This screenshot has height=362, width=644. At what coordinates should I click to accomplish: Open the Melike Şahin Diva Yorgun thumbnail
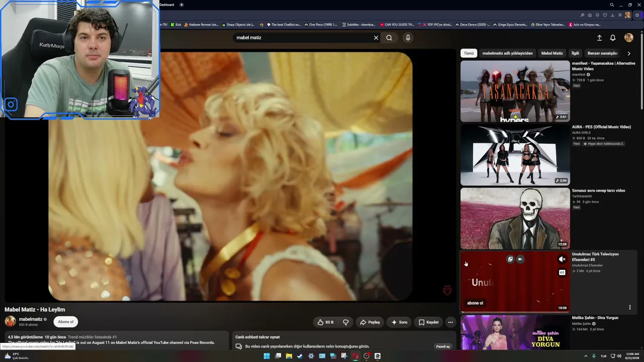(x=515, y=332)
